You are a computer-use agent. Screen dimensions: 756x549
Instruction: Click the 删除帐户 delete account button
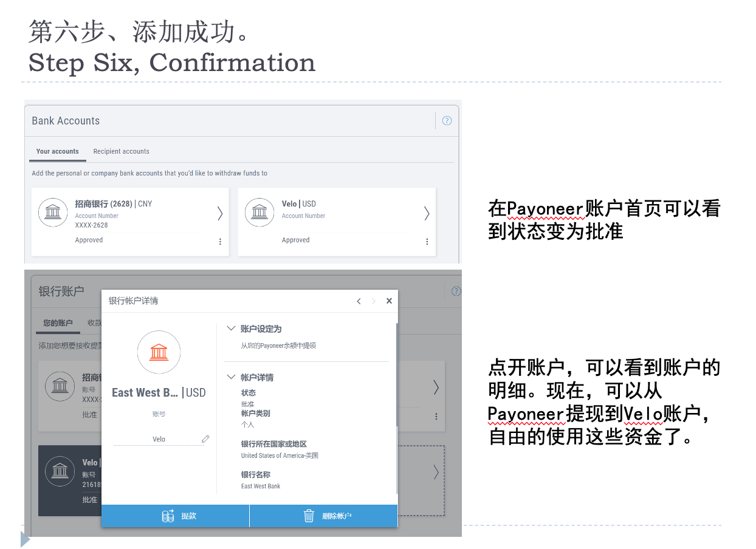point(324,516)
